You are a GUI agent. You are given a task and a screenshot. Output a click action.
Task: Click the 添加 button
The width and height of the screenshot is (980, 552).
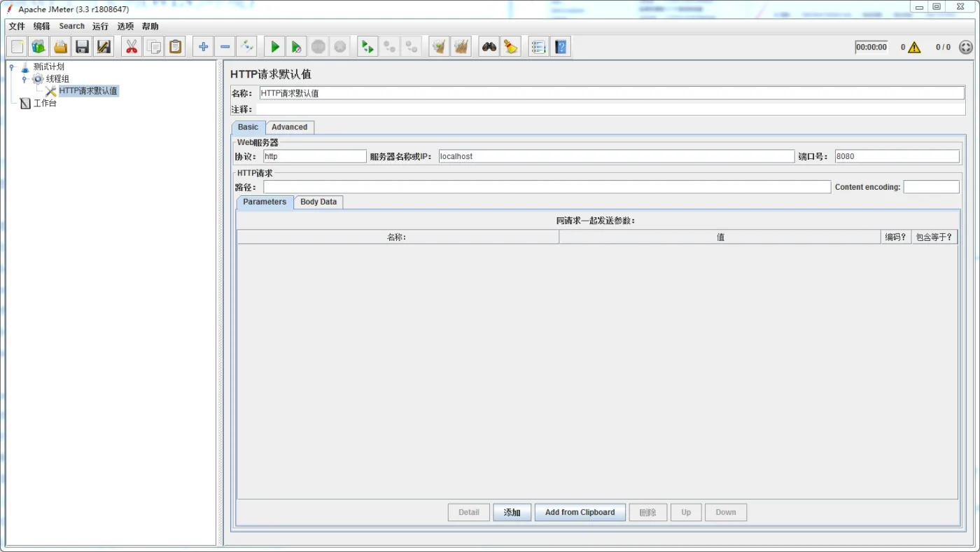tap(512, 512)
